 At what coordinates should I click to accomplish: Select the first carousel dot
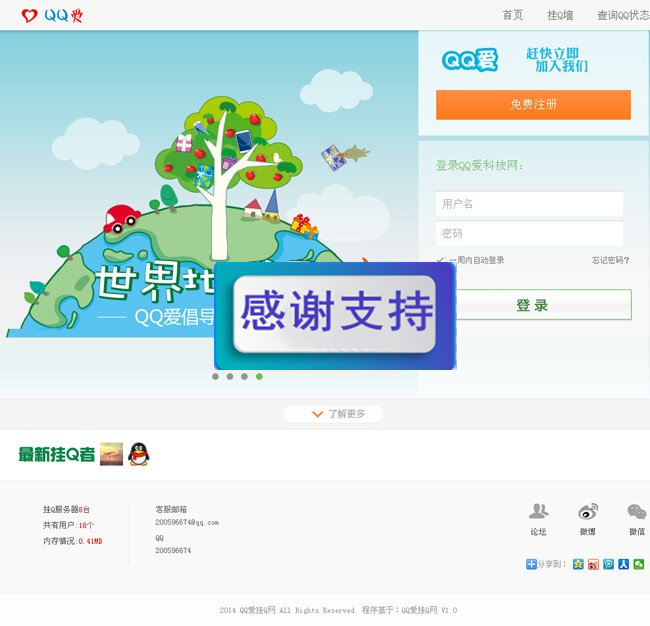tap(215, 376)
